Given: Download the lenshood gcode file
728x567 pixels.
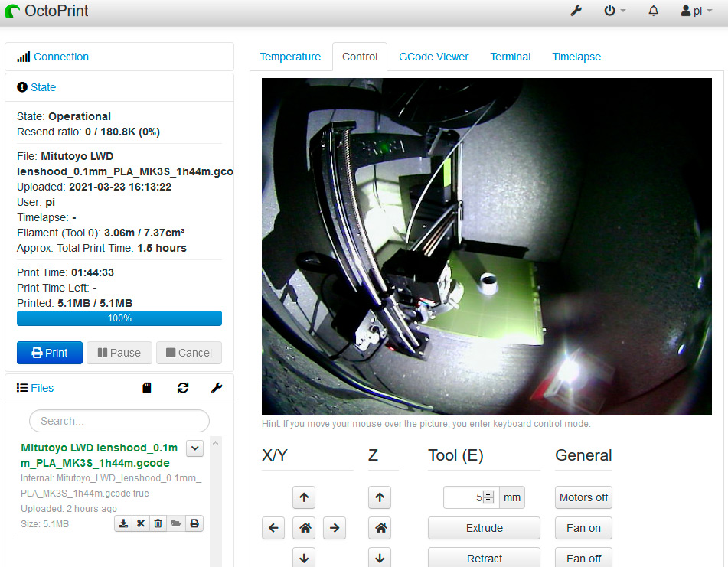Looking at the screenshot, I should coord(122,523).
